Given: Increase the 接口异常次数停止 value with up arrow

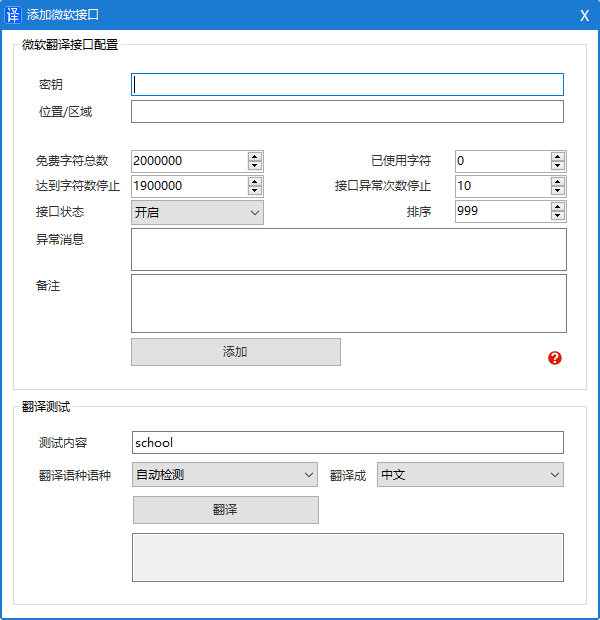Looking at the screenshot, I should pyautogui.click(x=558, y=181).
